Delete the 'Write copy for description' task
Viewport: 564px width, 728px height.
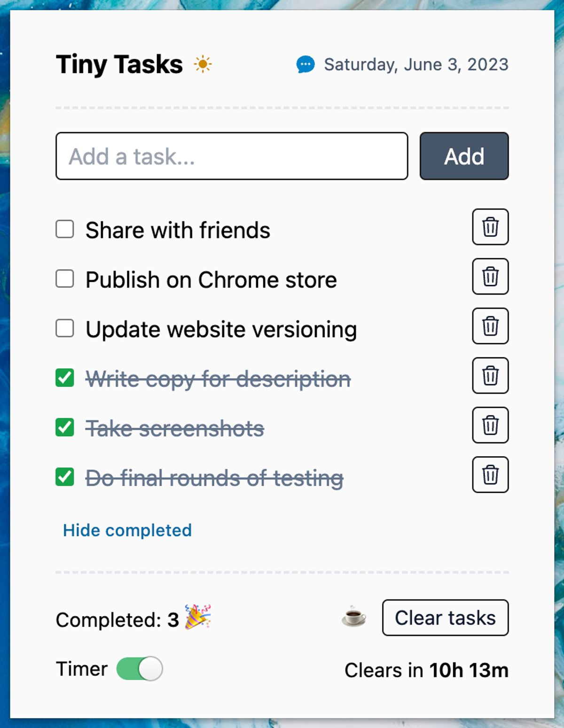(x=491, y=376)
